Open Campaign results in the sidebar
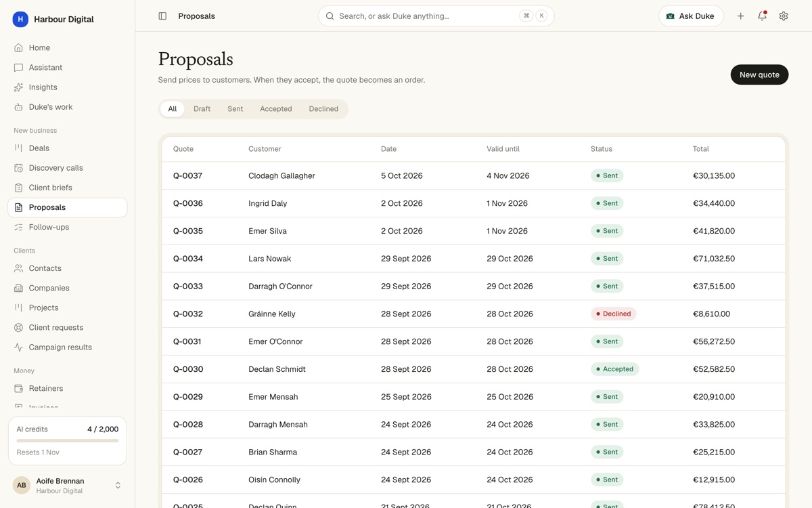 tap(68, 347)
